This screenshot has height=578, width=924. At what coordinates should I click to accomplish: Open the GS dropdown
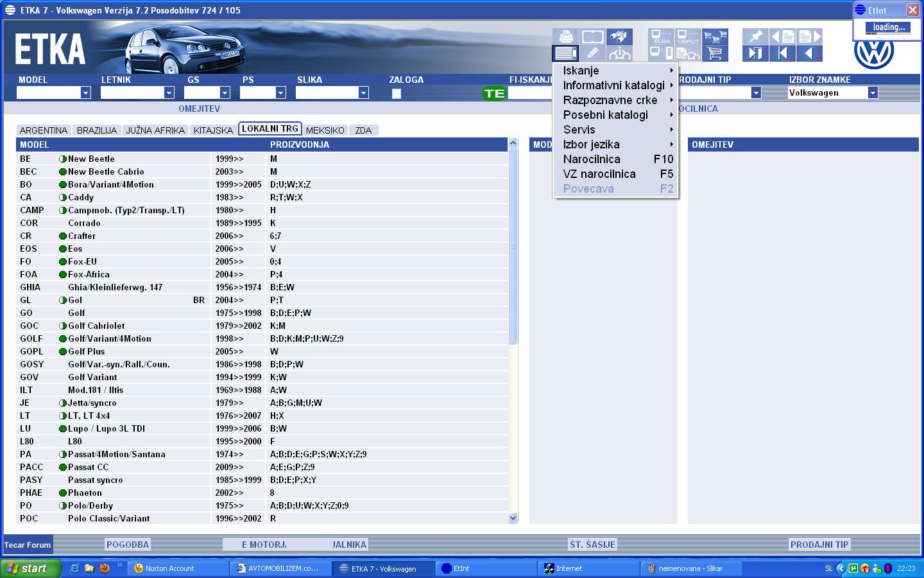click(x=225, y=93)
